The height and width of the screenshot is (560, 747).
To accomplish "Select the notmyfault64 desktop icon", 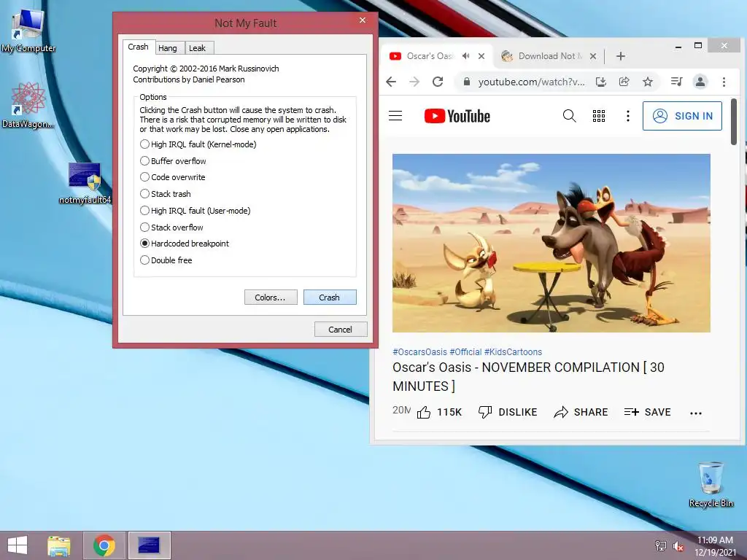I will coord(85,183).
